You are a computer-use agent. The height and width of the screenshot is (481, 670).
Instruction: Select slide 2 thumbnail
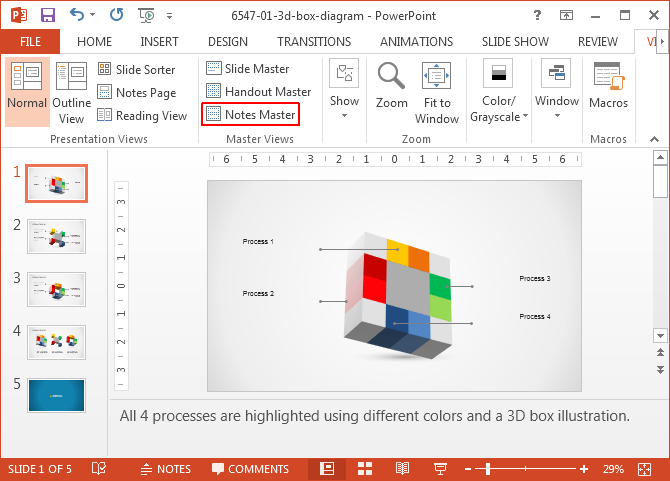coord(56,236)
